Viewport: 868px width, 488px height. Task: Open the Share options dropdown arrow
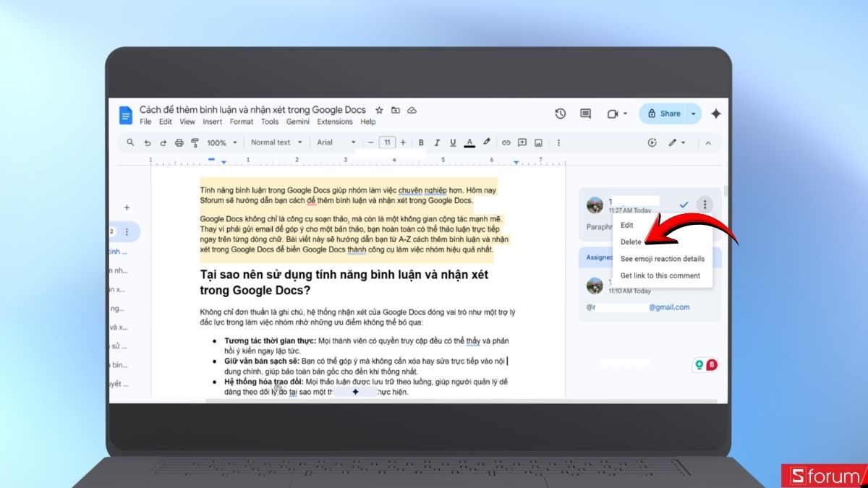694,114
